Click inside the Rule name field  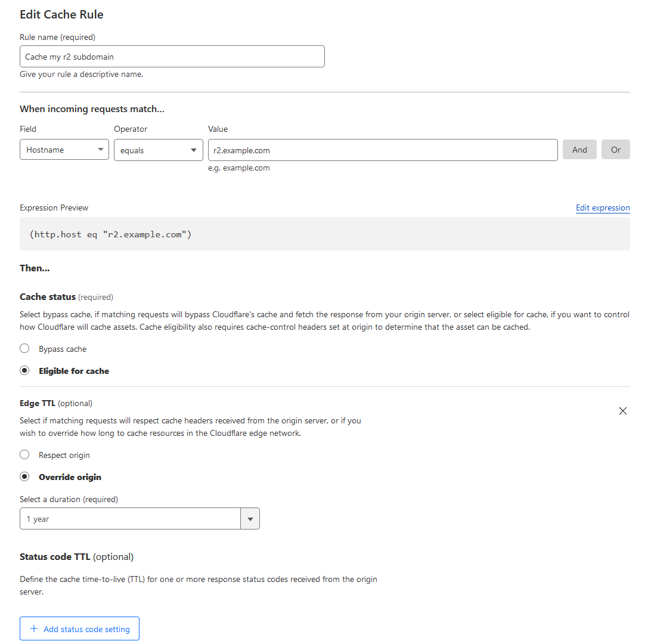pyautogui.click(x=172, y=56)
